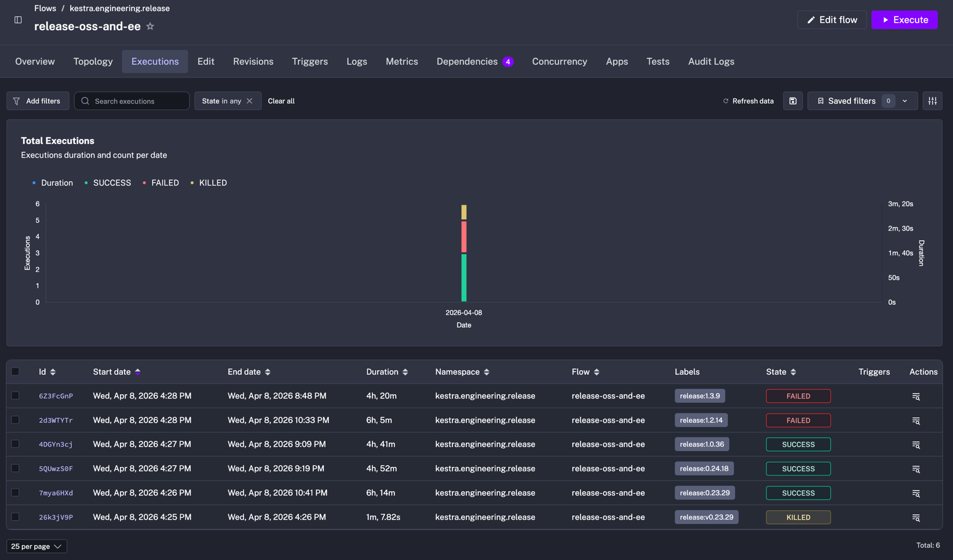This screenshot has width=953, height=560.
Task: View the Metrics tab
Action: pos(402,61)
